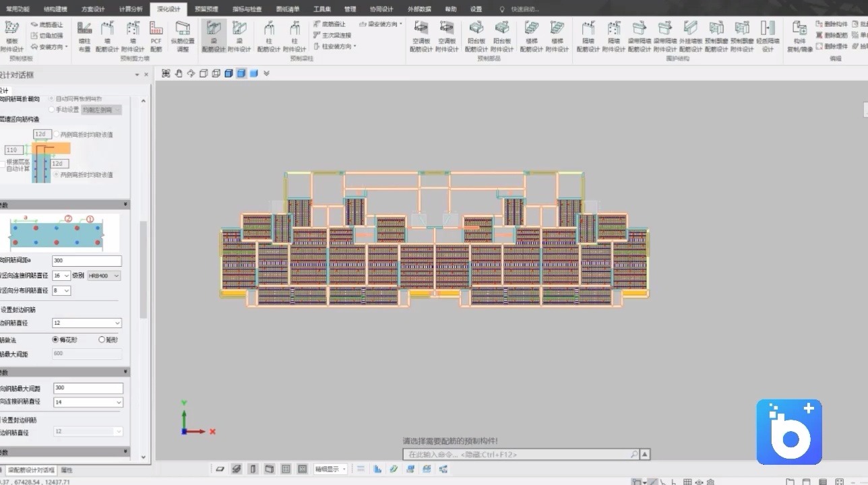Open 预制飘窗配筋设计 tool
The image size is (868, 485).
tap(716, 36)
